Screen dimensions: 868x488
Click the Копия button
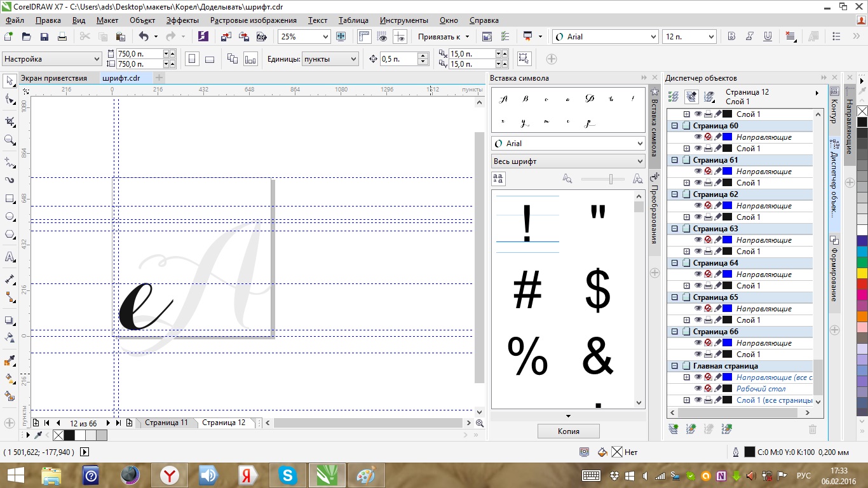pyautogui.click(x=568, y=431)
